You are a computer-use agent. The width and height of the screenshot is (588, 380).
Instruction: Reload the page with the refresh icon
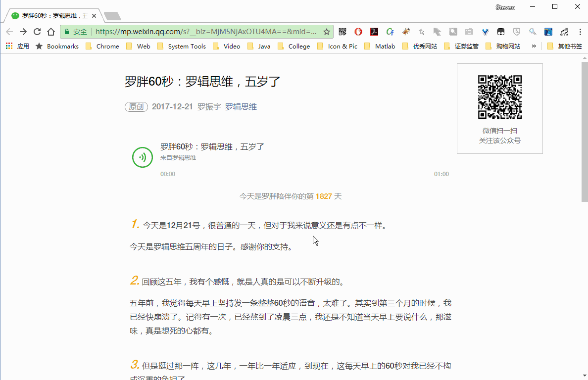[x=37, y=32]
